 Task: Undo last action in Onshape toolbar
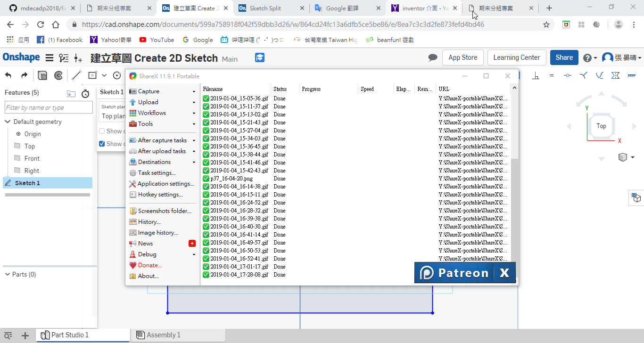8,75
